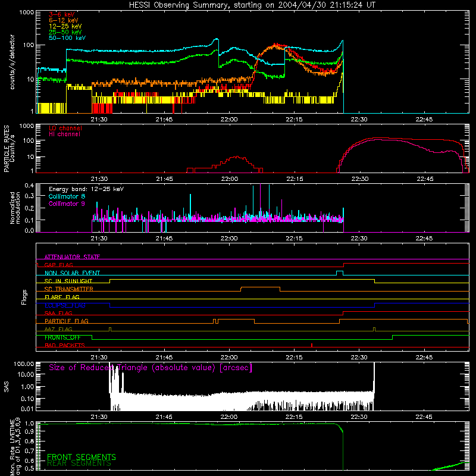Click the ATTENUATOR STATE flag label

(x=72, y=257)
